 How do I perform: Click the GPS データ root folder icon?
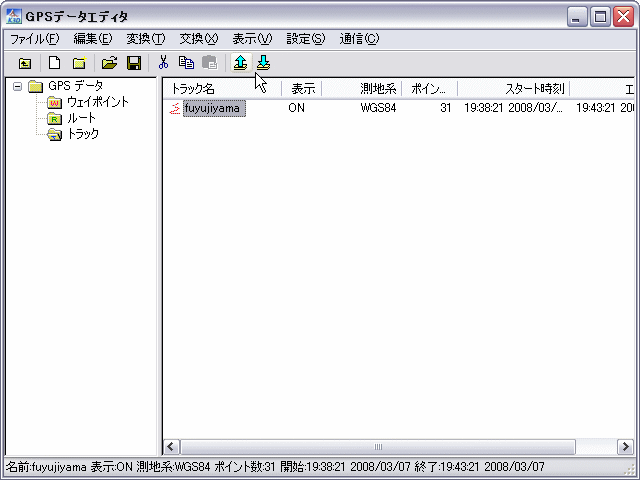pyautogui.click(x=36, y=86)
